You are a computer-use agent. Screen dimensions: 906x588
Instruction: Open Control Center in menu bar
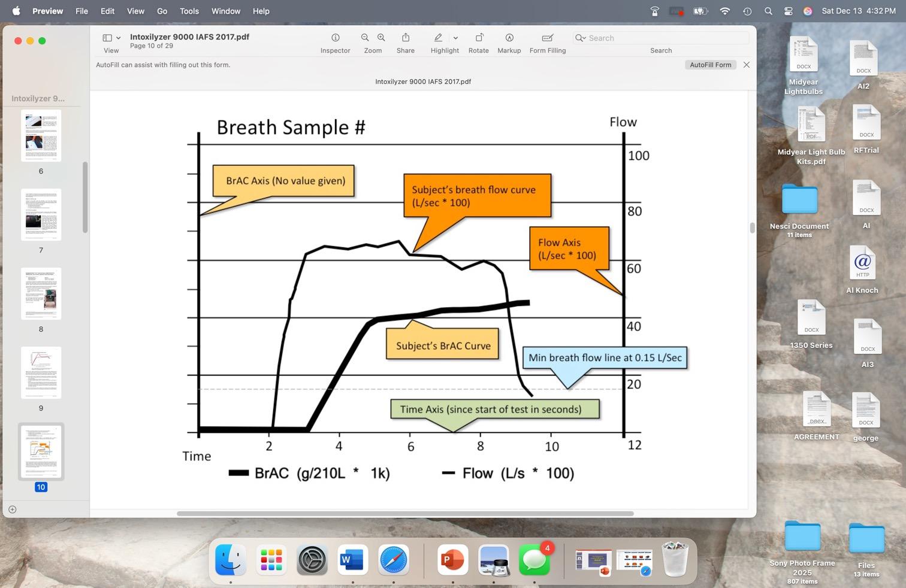coord(788,11)
